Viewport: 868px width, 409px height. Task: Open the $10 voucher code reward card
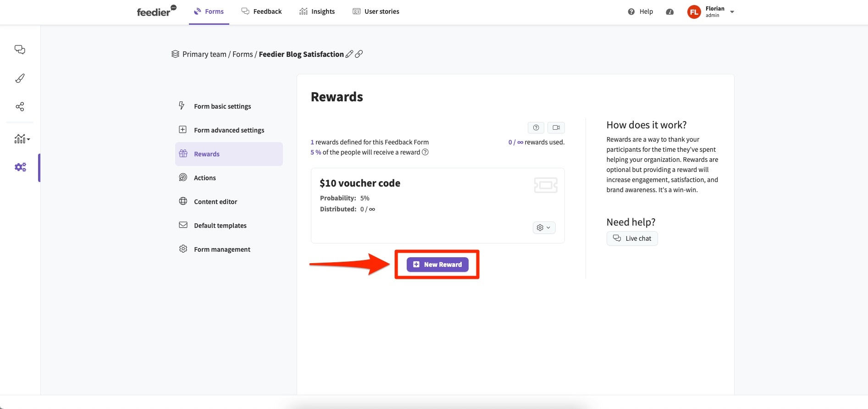tap(437, 205)
